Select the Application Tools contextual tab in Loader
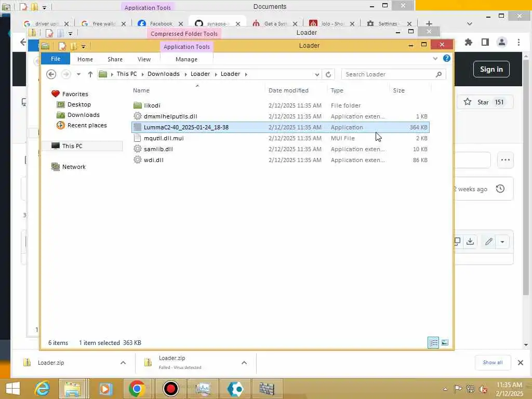The height and width of the screenshot is (399, 532). [187, 47]
